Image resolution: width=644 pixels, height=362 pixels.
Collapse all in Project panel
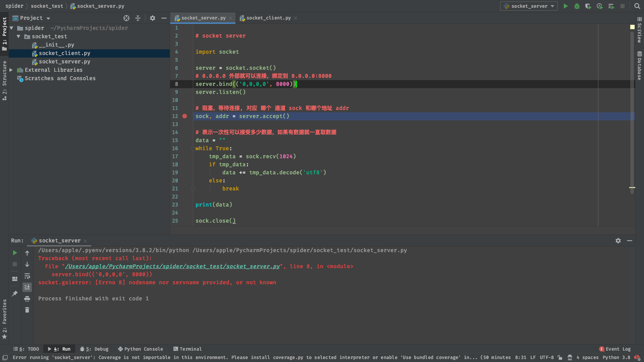click(x=138, y=18)
